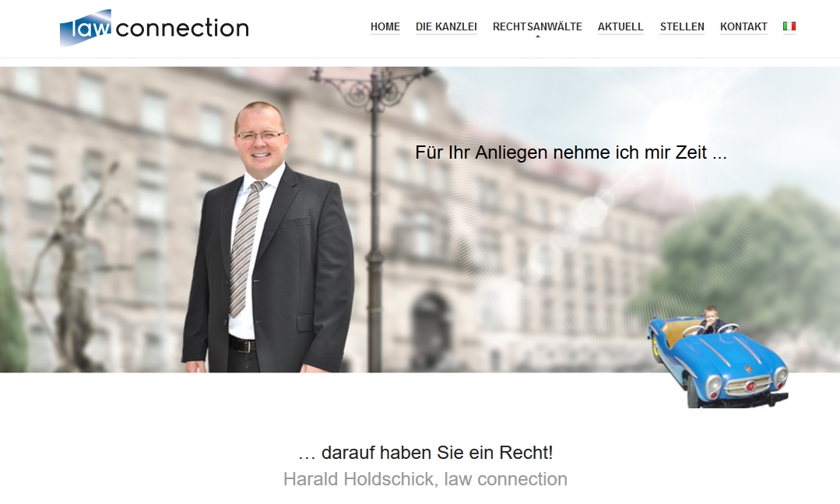Click the word 'connection' in the logo

pos(182,28)
